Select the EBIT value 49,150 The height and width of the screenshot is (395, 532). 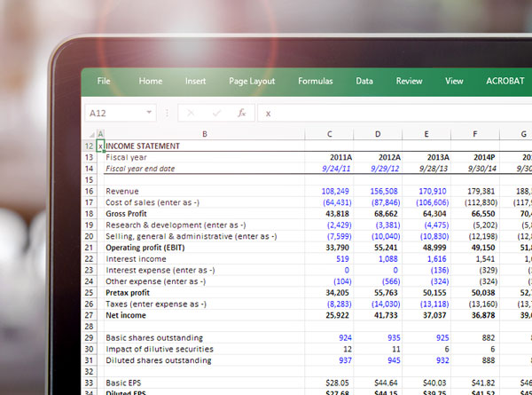(x=475, y=248)
